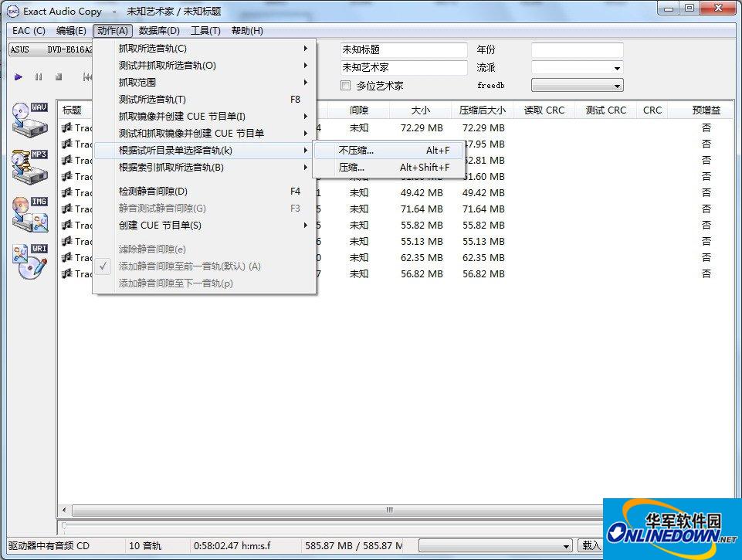Viewport: 742px width, 560px height.
Task: Choose 压缩... from the submenu
Action: click(x=388, y=168)
